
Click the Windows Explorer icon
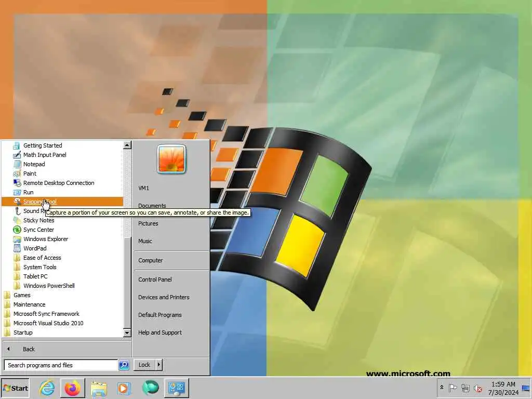[x=17, y=239]
